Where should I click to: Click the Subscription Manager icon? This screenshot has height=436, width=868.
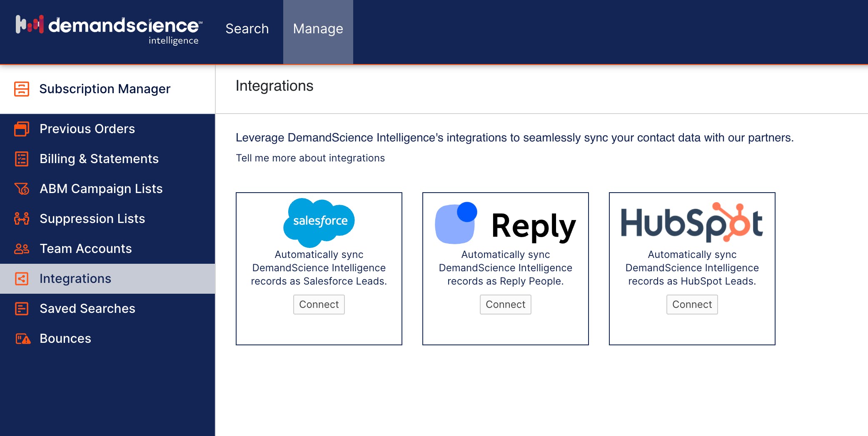pyautogui.click(x=22, y=89)
